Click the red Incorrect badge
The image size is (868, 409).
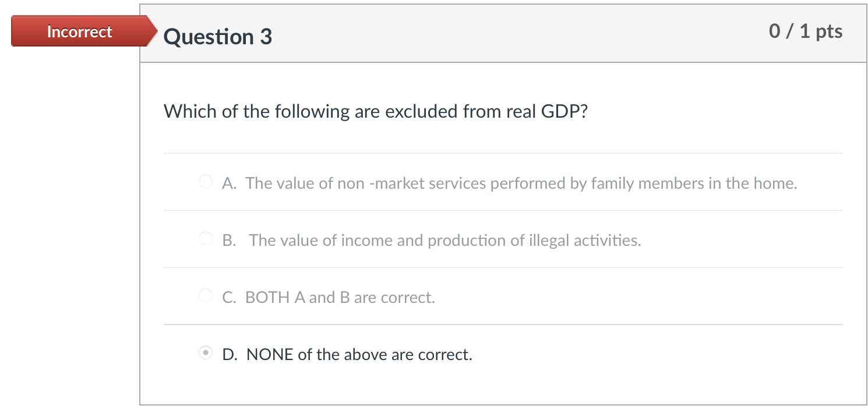tap(79, 31)
